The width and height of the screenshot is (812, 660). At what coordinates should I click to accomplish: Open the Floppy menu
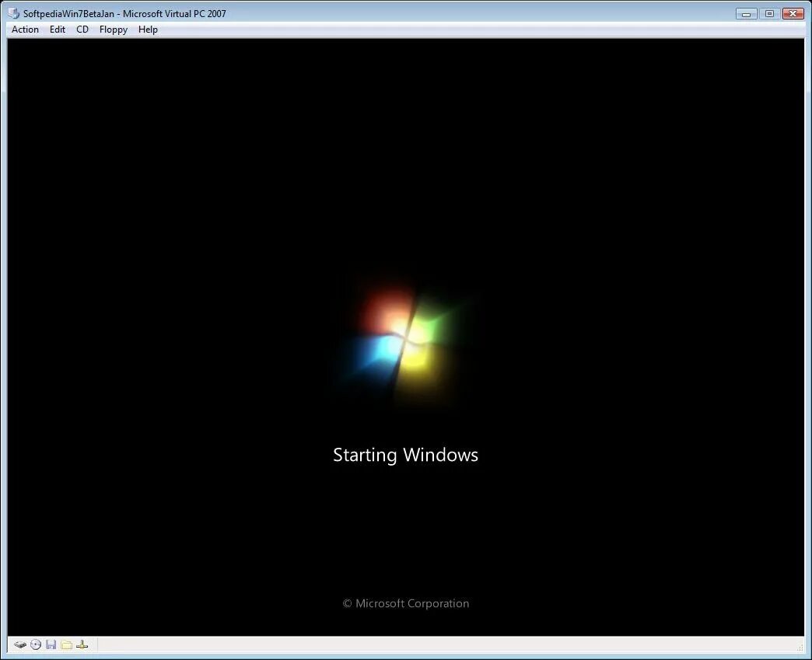click(x=114, y=30)
